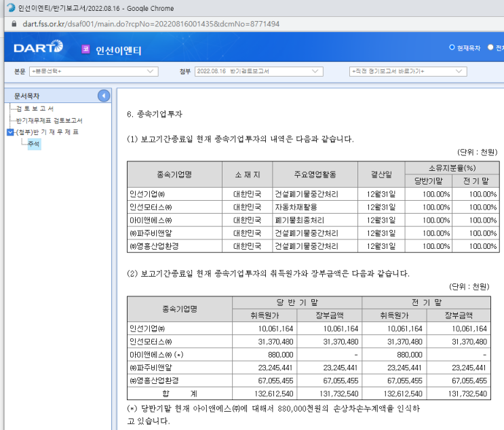Collapse the 문서목차 panel with arrow button
The image size is (504, 430).
click(x=104, y=96)
